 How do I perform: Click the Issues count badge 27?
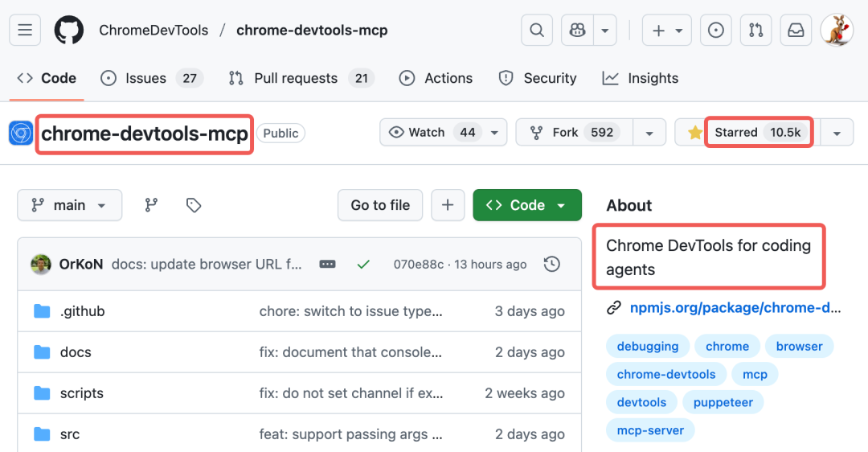pyautogui.click(x=190, y=78)
